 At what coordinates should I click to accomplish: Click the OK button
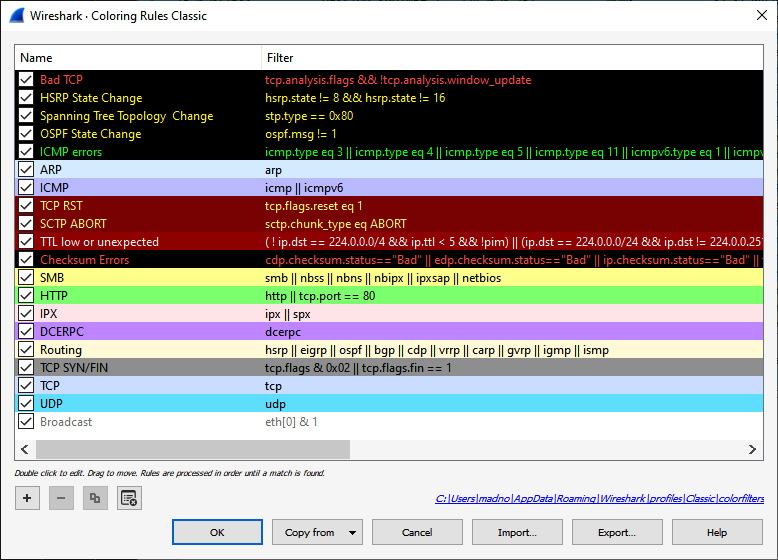click(217, 532)
